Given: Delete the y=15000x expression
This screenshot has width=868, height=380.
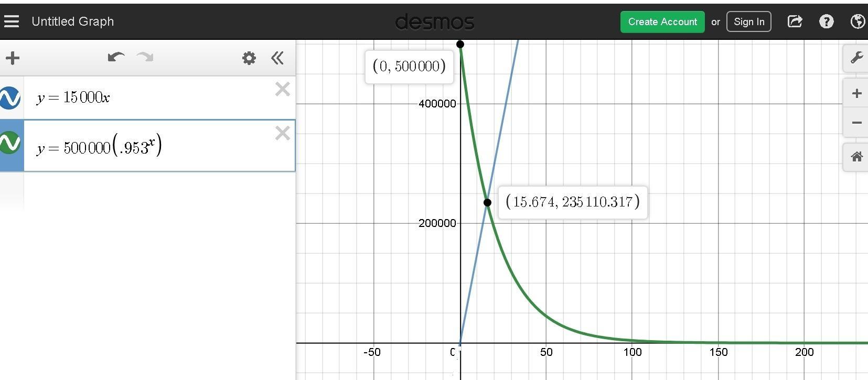Looking at the screenshot, I should pyautogui.click(x=282, y=89).
